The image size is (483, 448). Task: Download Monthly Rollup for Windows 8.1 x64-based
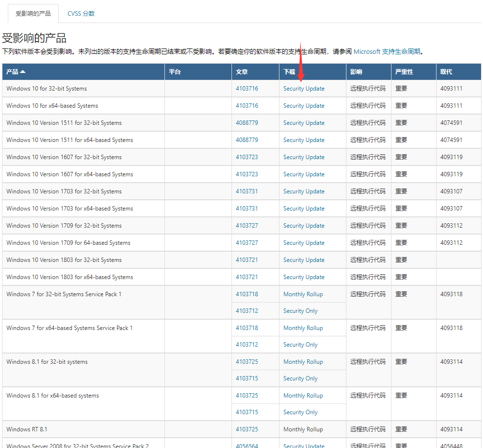click(x=303, y=396)
